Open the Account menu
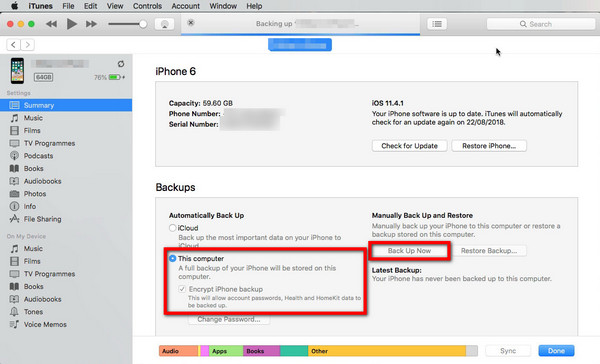The image size is (600, 364). pyautogui.click(x=186, y=6)
